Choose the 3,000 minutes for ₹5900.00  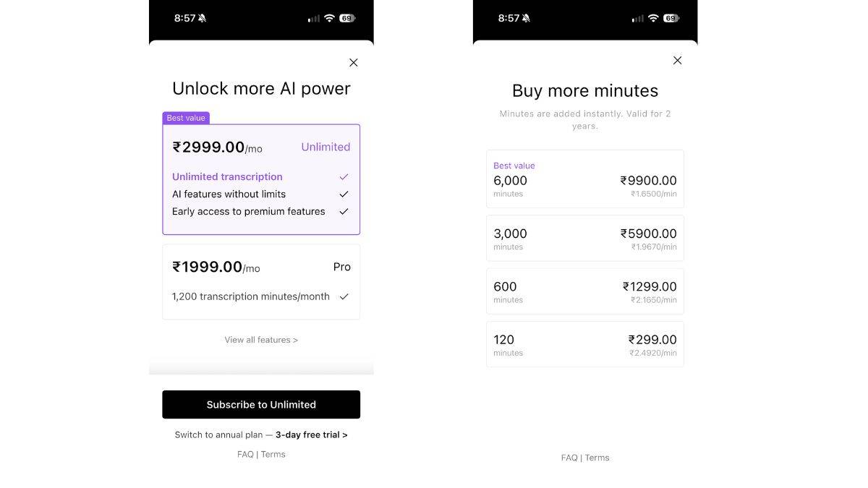point(585,238)
